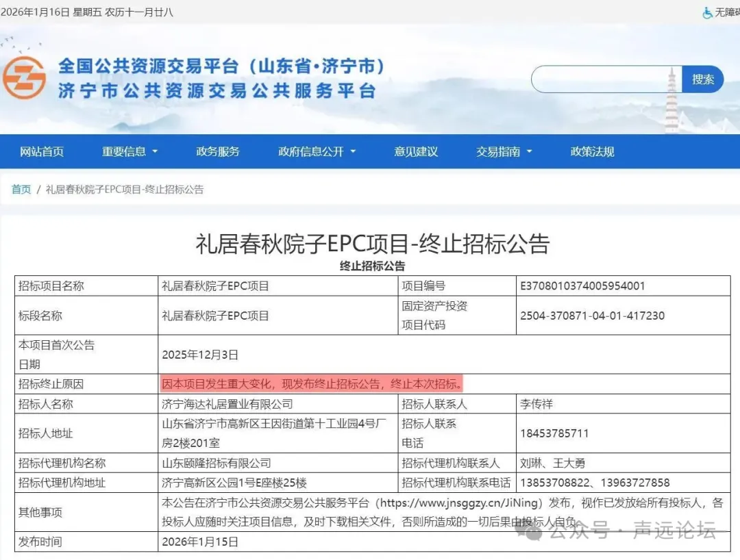Click phone number 18453785711
This screenshot has height=560, width=740.
click(554, 433)
